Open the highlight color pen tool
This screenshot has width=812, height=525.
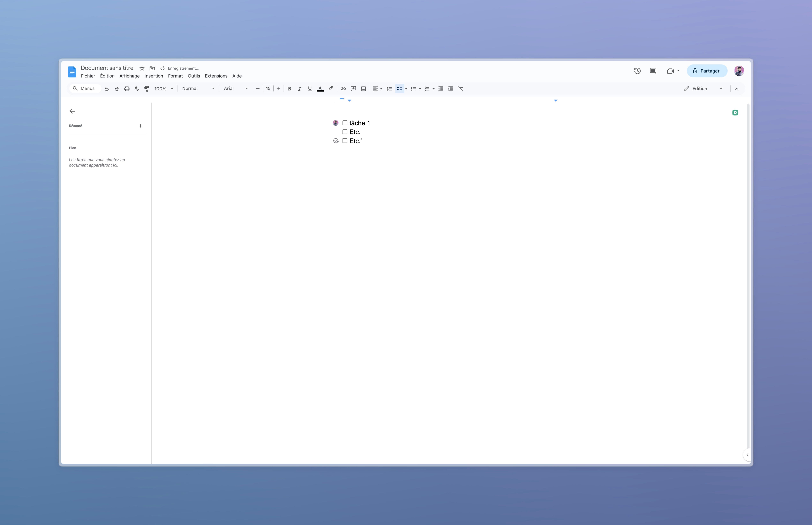tap(331, 88)
